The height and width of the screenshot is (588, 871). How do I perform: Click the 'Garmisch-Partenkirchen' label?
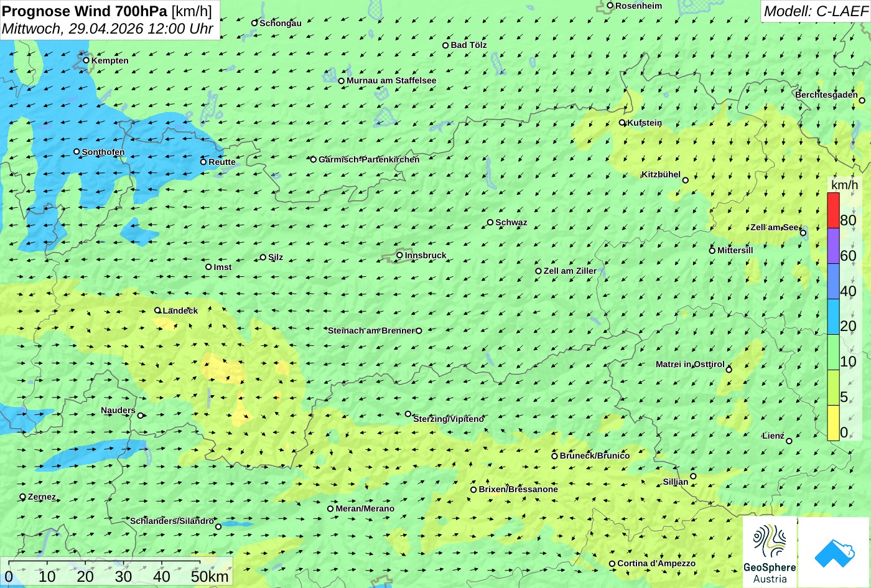coord(369,159)
